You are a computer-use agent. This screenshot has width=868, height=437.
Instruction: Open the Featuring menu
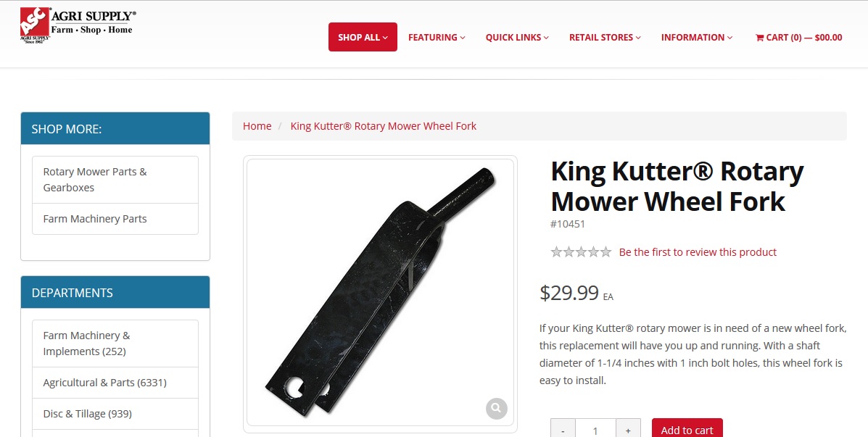point(437,38)
